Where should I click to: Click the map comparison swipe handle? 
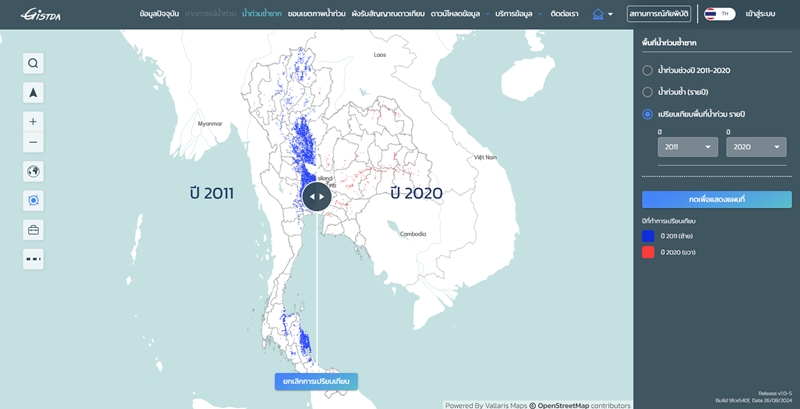[317, 196]
